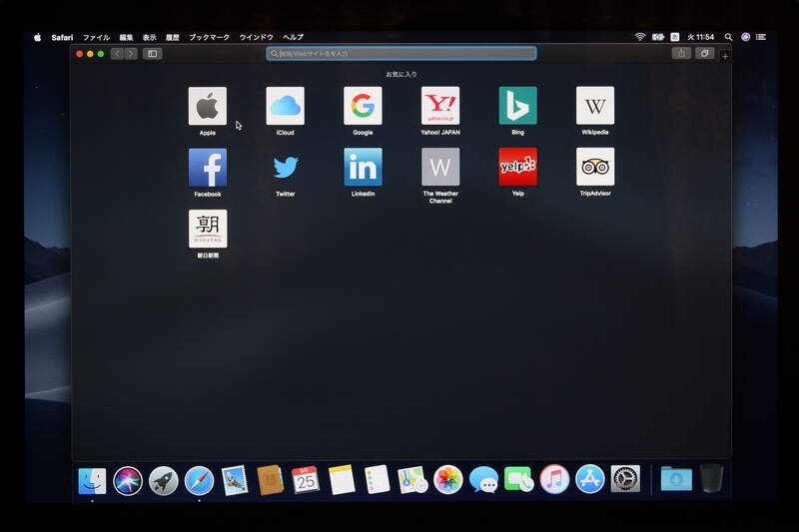The width and height of the screenshot is (799, 532).
Task: Open Mail from the Dock
Action: pos(235,480)
